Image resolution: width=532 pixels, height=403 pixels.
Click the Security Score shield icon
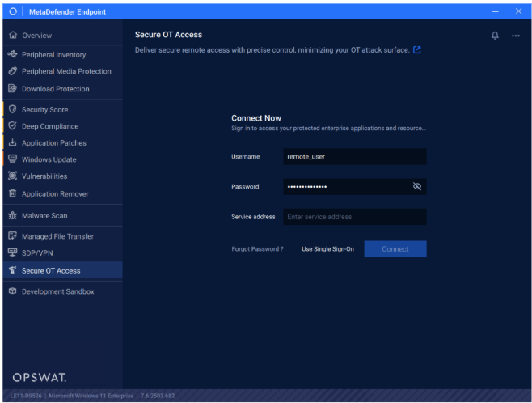pyautogui.click(x=13, y=109)
